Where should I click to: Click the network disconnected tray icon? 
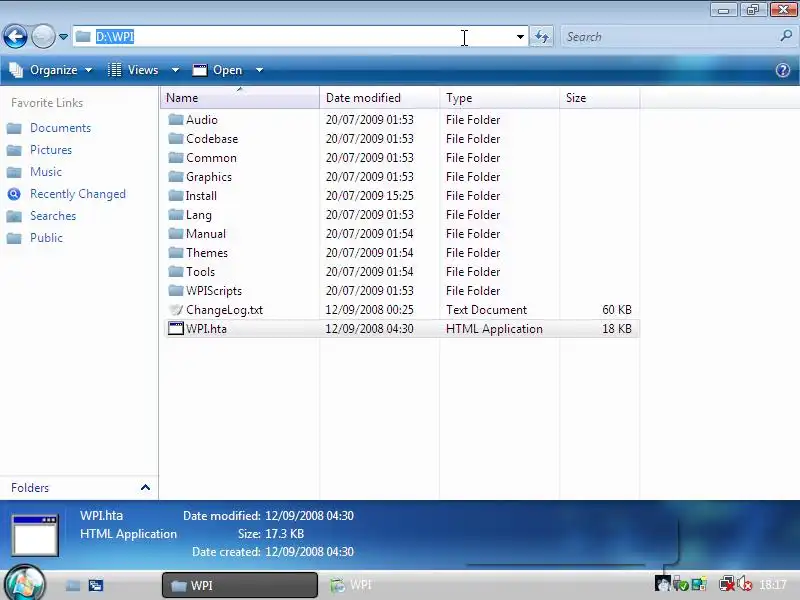(x=727, y=583)
